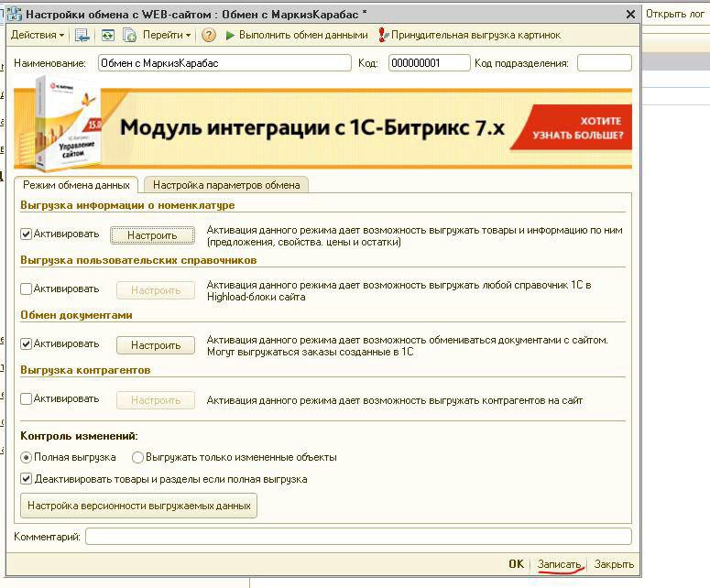The width and height of the screenshot is (710, 588).
Task: Switch to Настройка параметров обмена tab
Action: click(x=226, y=185)
